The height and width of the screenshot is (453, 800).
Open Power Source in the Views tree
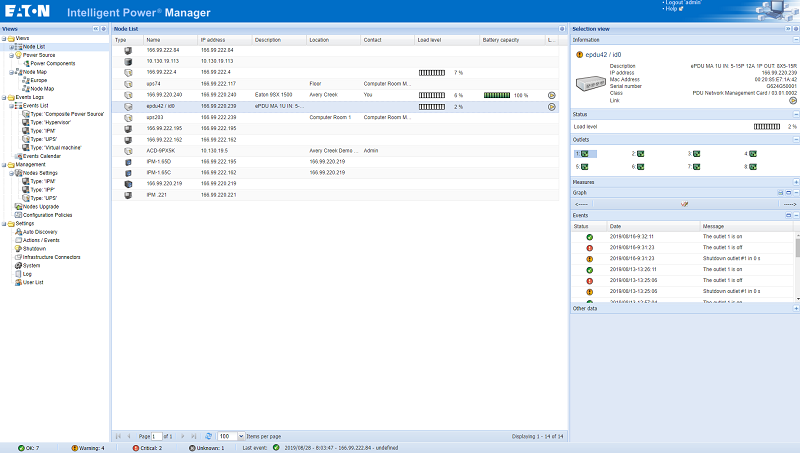pyautogui.click(x=39, y=55)
